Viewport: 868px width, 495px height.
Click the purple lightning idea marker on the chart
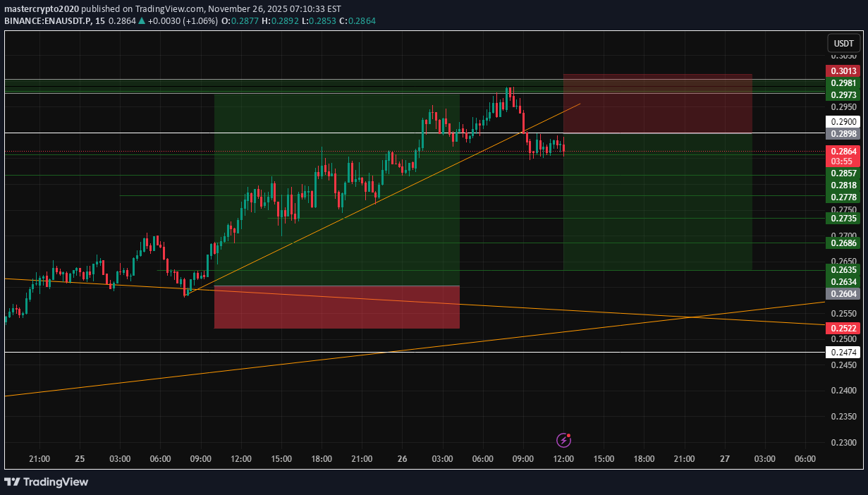[x=563, y=440]
